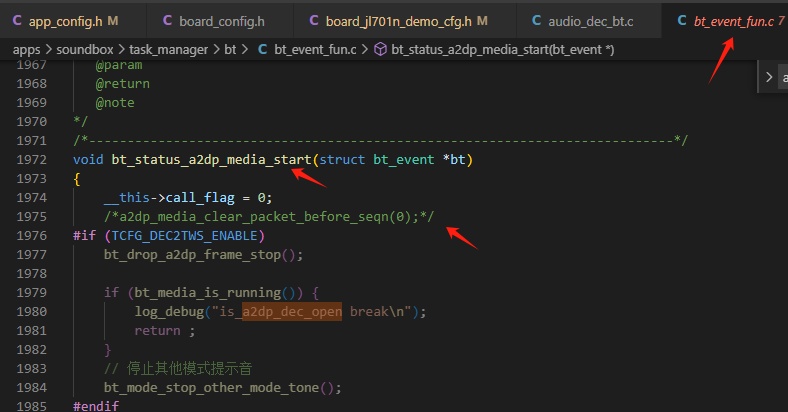Click the function symbol cube icon in breadcrumb
The height and width of the screenshot is (412, 788).
pyautogui.click(x=380, y=49)
